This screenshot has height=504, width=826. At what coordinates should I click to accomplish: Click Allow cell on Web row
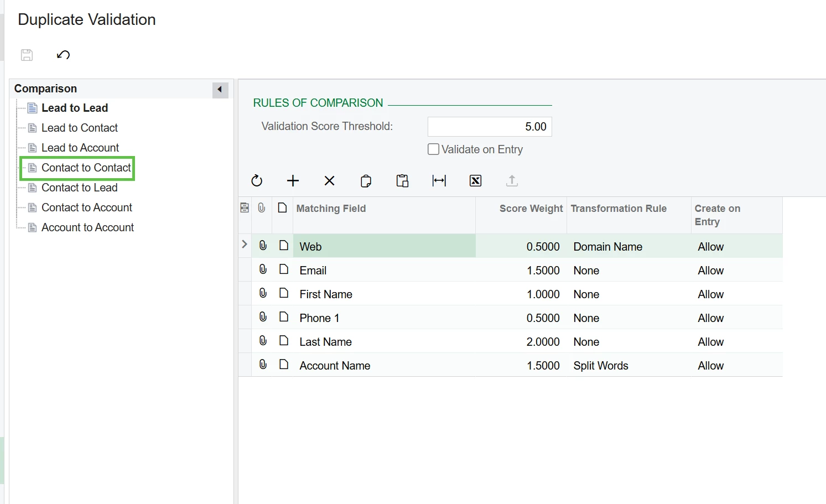click(x=737, y=246)
